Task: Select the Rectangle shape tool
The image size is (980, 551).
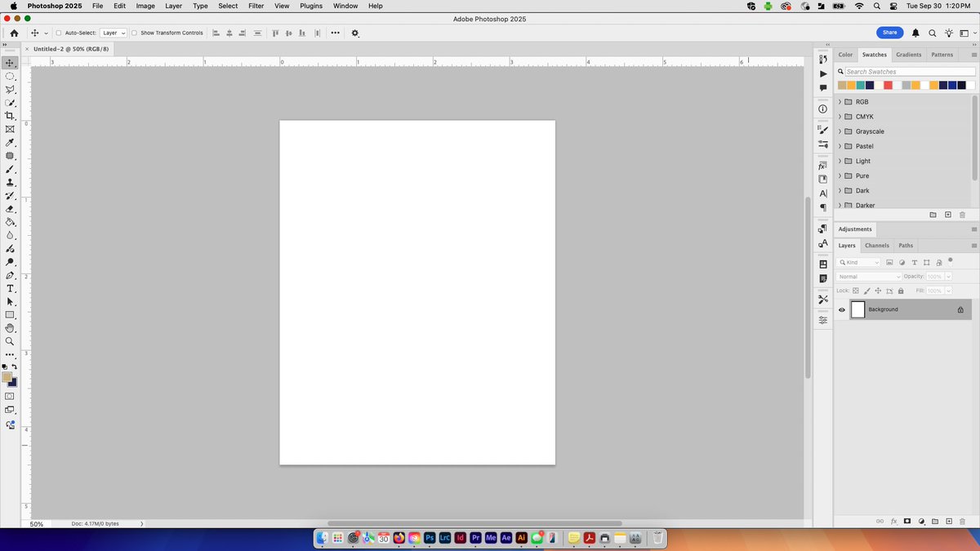Action: 11,315
